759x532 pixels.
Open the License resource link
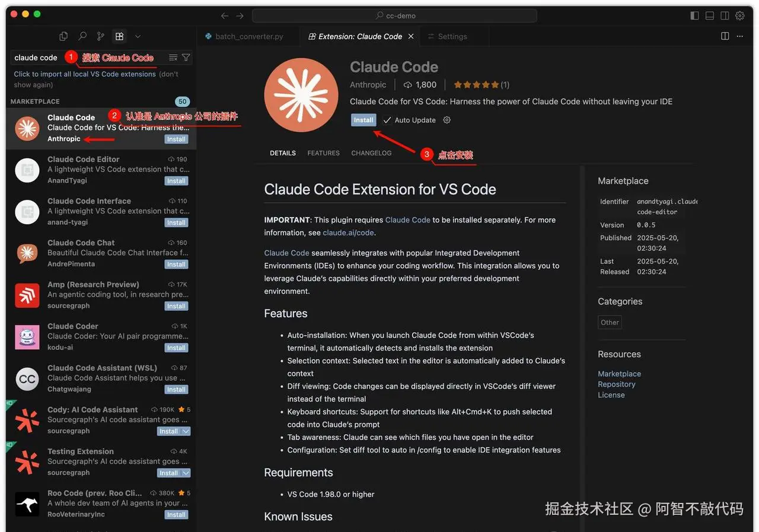[x=611, y=395]
